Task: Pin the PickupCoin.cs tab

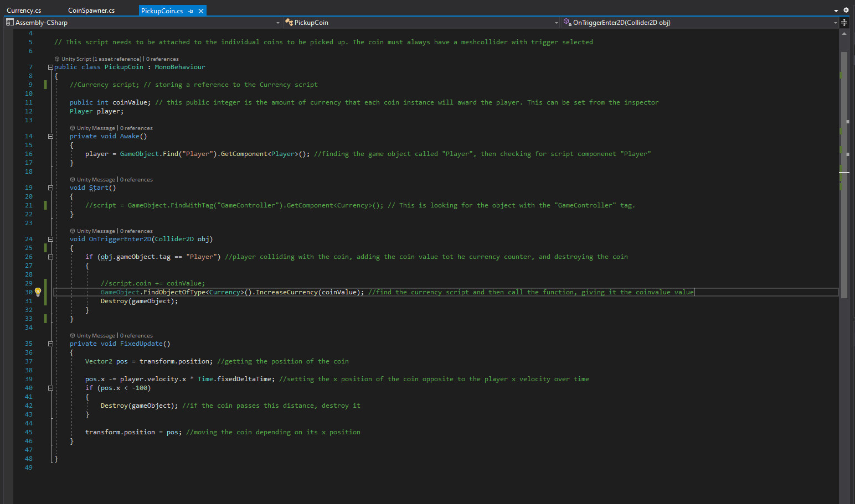Action: [x=190, y=11]
